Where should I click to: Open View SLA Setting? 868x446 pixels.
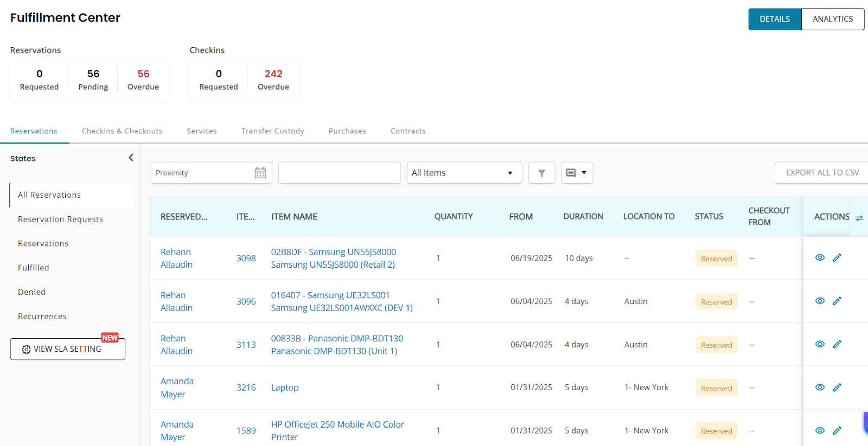tap(68, 349)
